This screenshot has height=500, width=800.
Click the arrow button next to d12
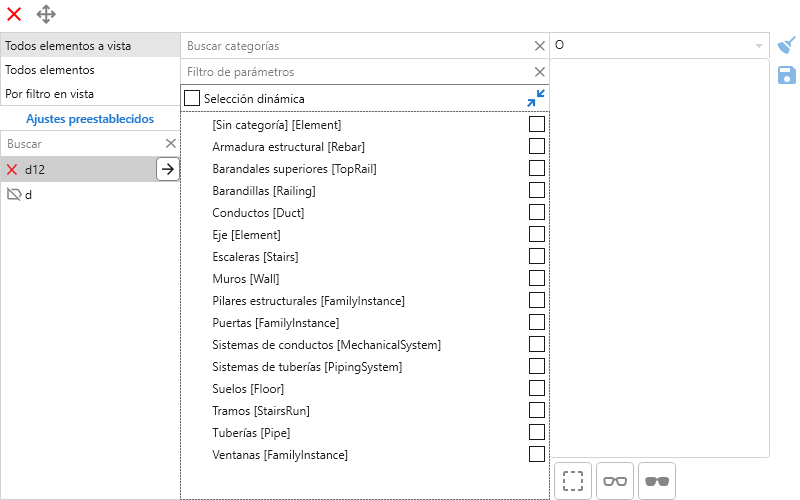click(x=168, y=169)
